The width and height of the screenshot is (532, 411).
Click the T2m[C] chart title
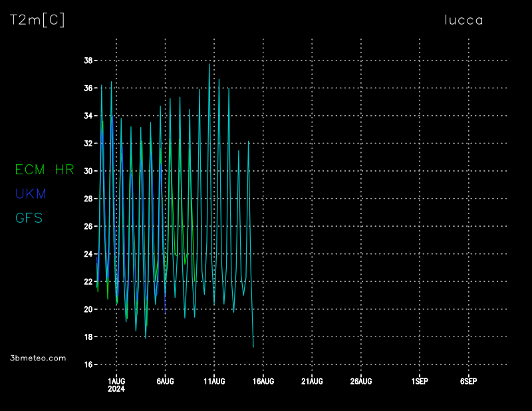coord(37,20)
